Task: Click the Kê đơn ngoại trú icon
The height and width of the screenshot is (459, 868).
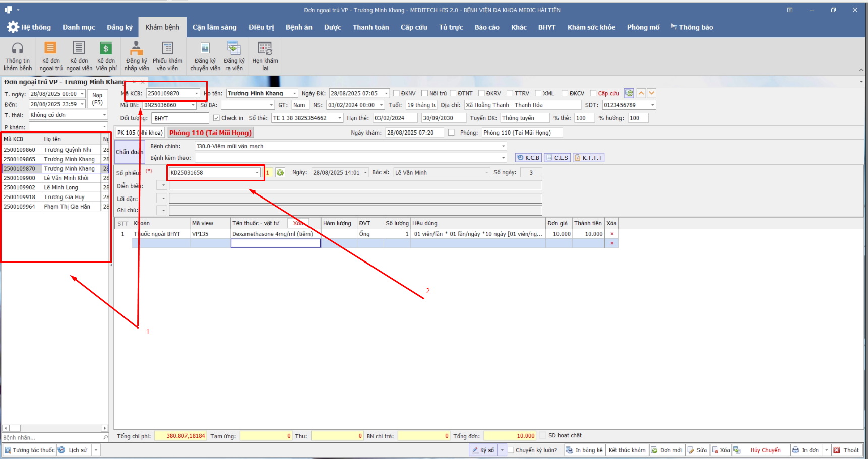Action: click(50, 49)
